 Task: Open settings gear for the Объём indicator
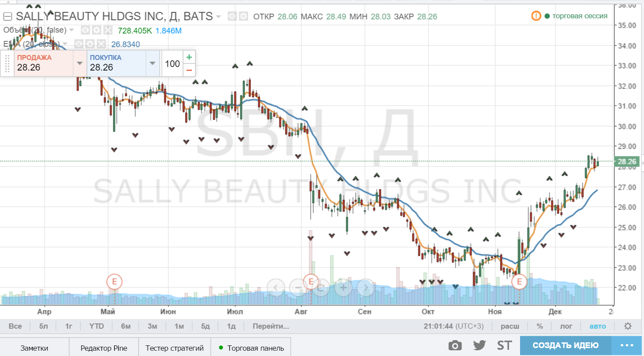pyautogui.click(x=96, y=30)
